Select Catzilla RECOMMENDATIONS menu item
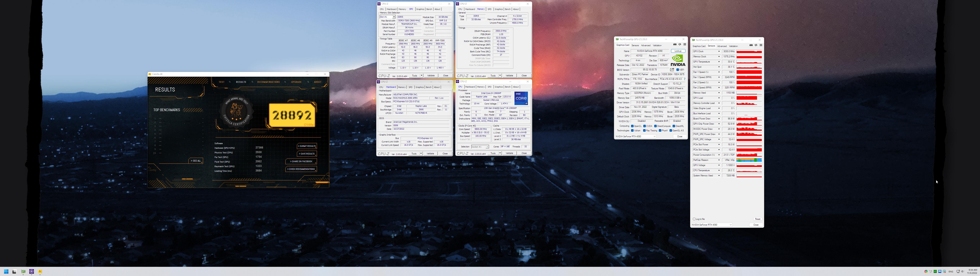 coord(268,82)
